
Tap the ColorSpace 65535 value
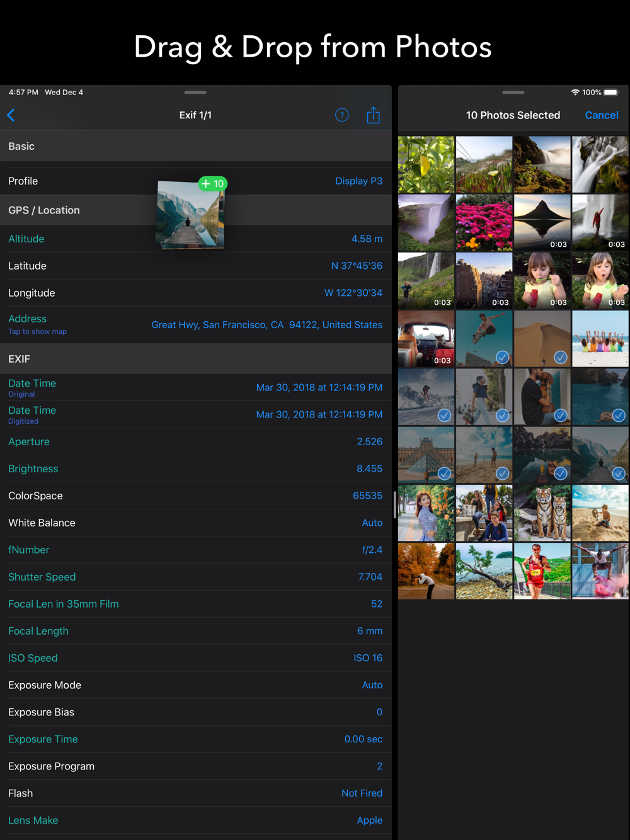(368, 496)
